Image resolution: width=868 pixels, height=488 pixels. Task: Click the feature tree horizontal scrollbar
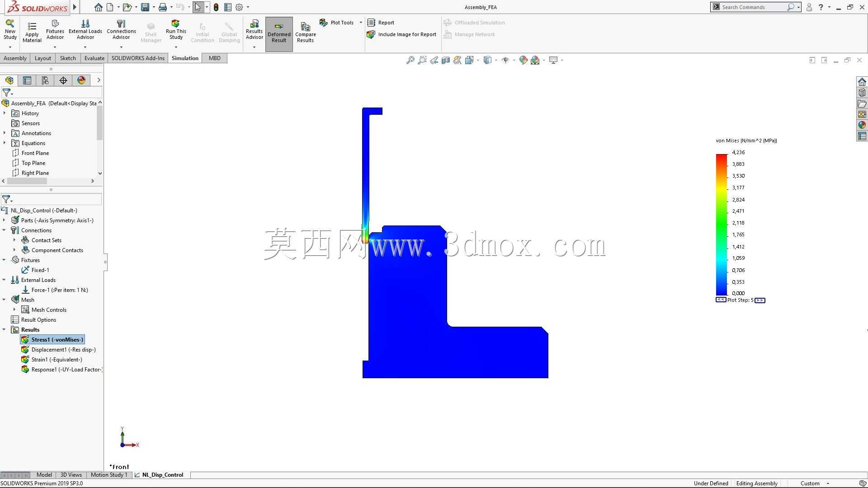click(27, 181)
